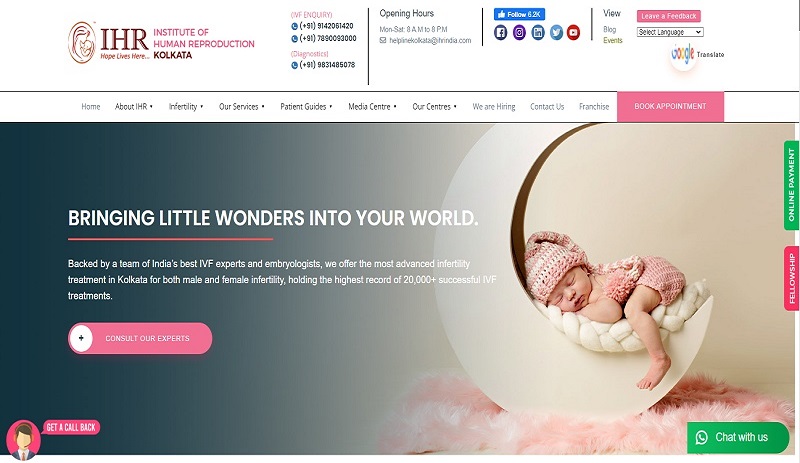Expand the About IHR menu
800x463 pixels.
(134, 107)
